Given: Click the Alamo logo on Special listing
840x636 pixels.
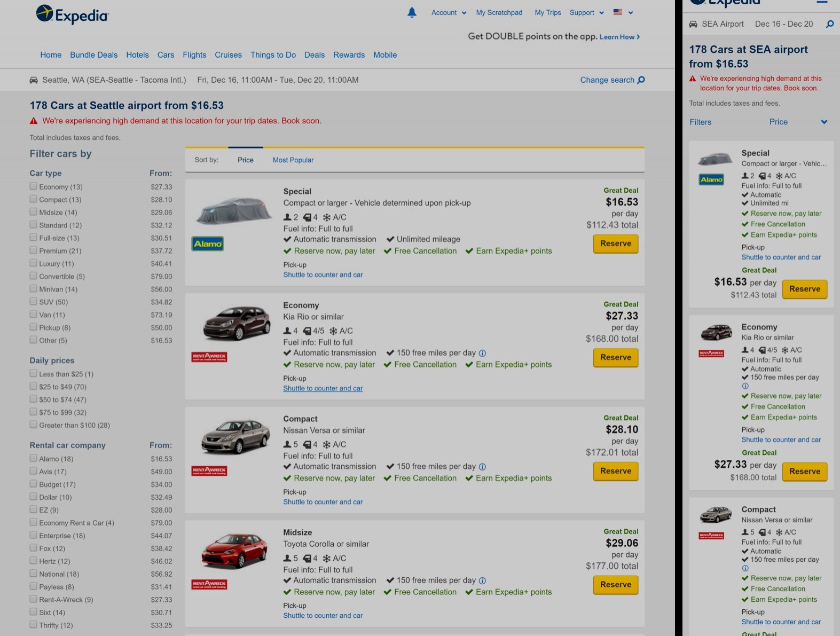Looking at the screenshot, I should [x=208, y=244].
